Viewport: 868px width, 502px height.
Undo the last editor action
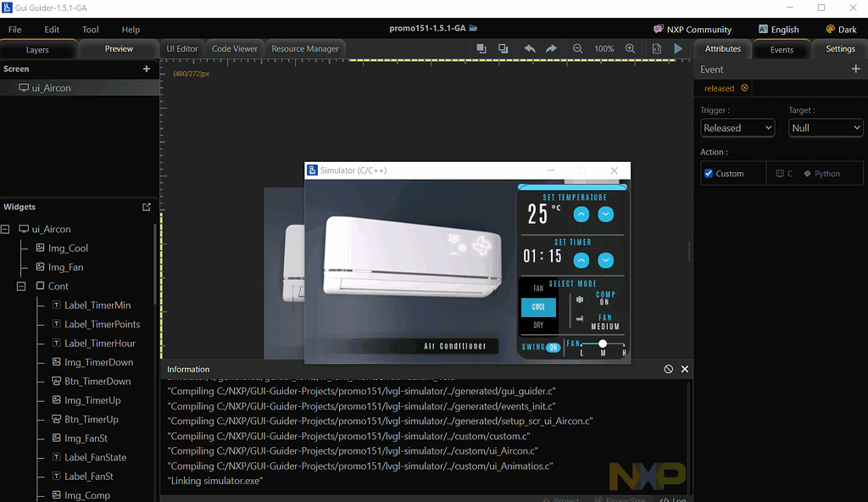click(x=529, y=48)
